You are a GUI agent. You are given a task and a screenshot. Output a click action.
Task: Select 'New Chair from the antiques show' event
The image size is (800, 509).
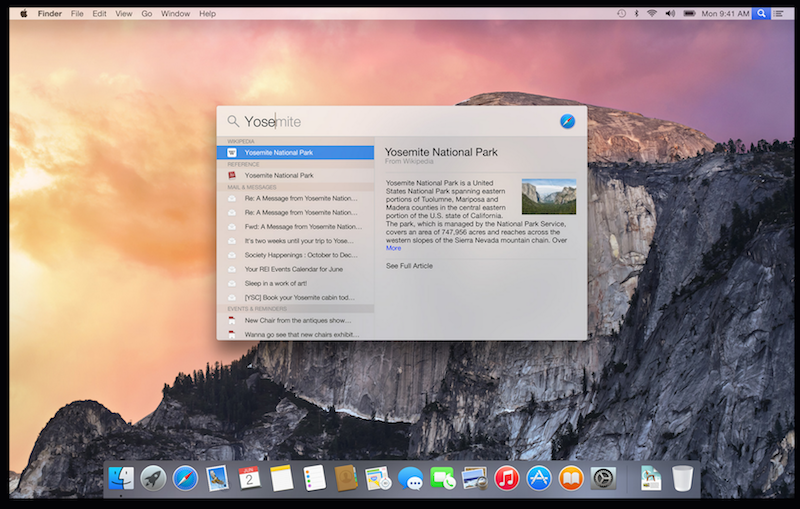(295, 320)
